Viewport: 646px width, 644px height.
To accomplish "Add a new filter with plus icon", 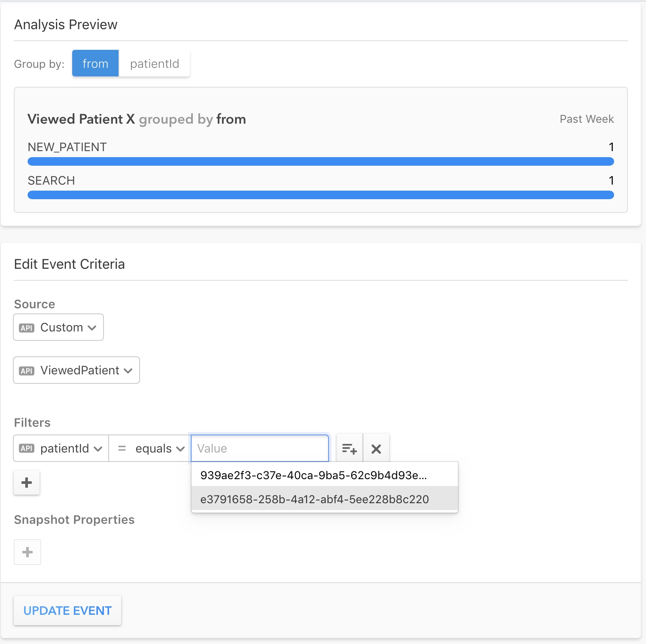I will 27,483.
